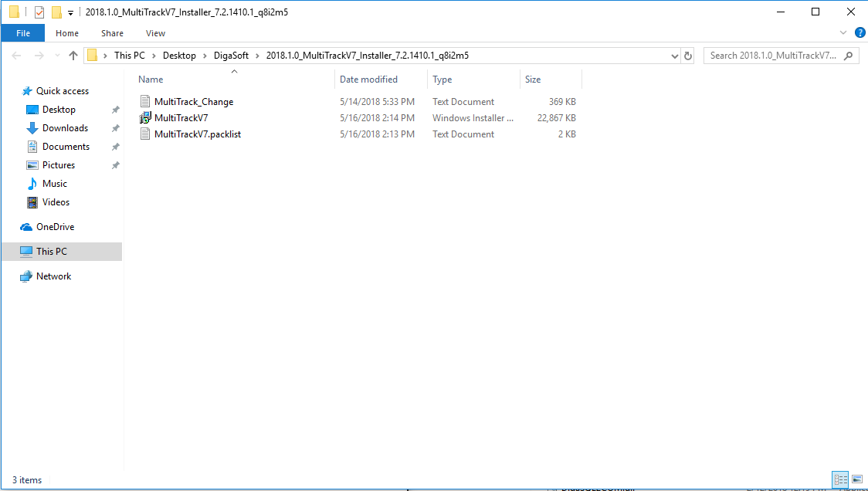Open the Share ribbon tab
Viewport: 868px width, 491px height.
pos(112,33)
